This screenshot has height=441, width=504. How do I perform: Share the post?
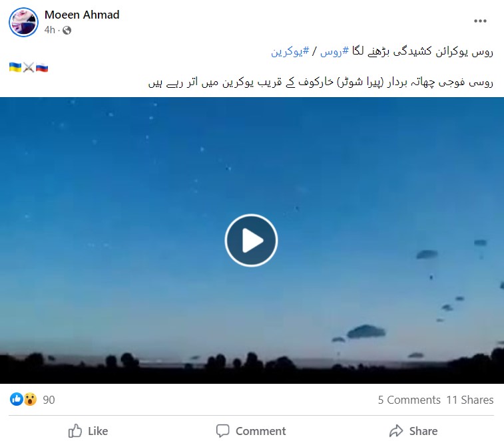pyautogui.click(x=413, y=431)
